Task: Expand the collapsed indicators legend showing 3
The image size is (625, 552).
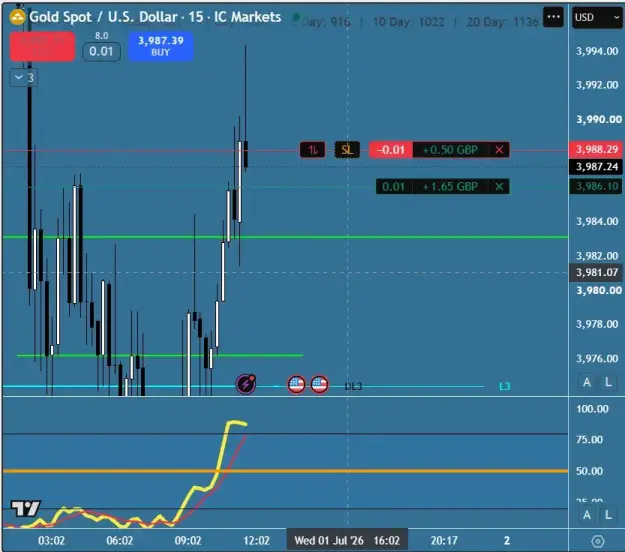Action: [x=24, y=78]
